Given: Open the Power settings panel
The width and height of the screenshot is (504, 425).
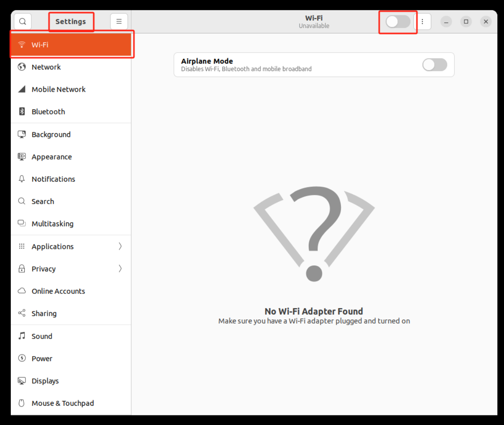Looking at the screenshot, I should coord(42,359).
